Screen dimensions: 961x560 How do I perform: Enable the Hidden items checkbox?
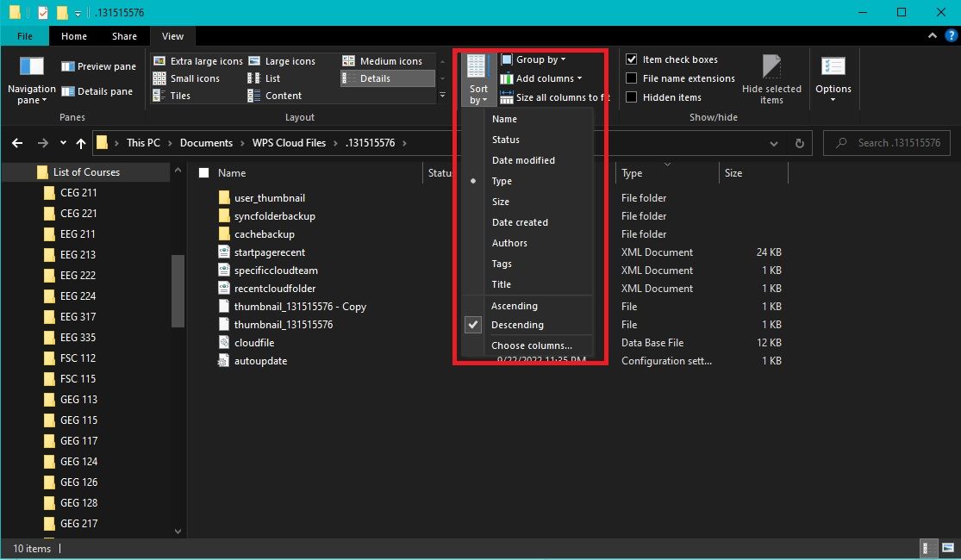pos(632,96)
